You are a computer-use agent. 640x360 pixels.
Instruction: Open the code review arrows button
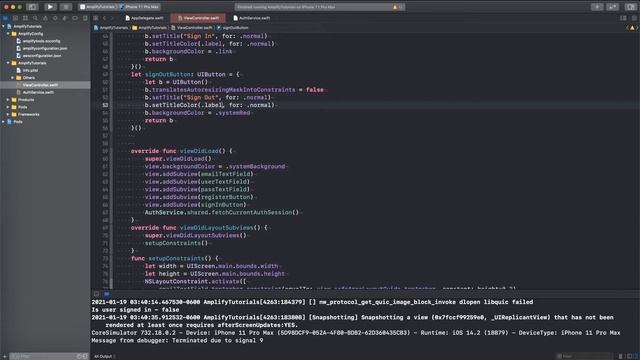click(613, 7)
